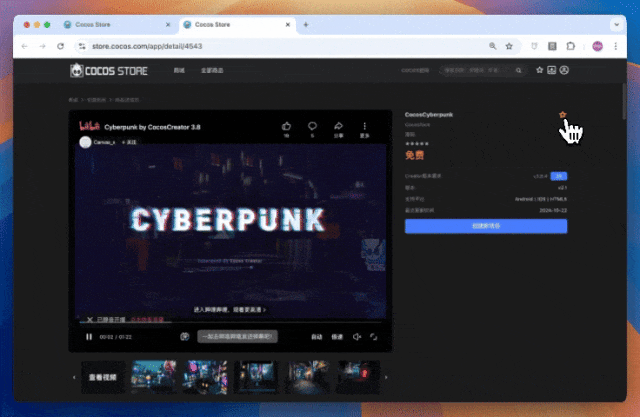Close the inactive first Cocos Store tab
Screen dimensions: 640x417
tap(168, 24)
